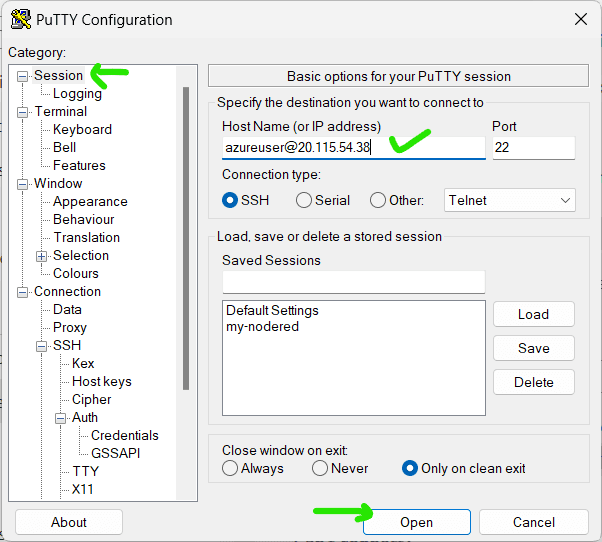Click the PuTTY icon in title bar
602x542 pixels.
(21, 19)
